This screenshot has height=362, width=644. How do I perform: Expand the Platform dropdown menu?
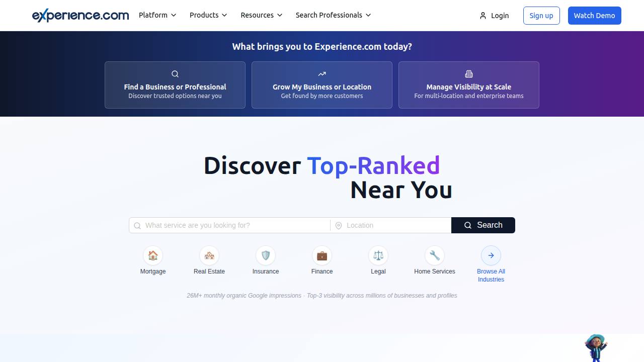pyautogui.click(x=157, y=15)
